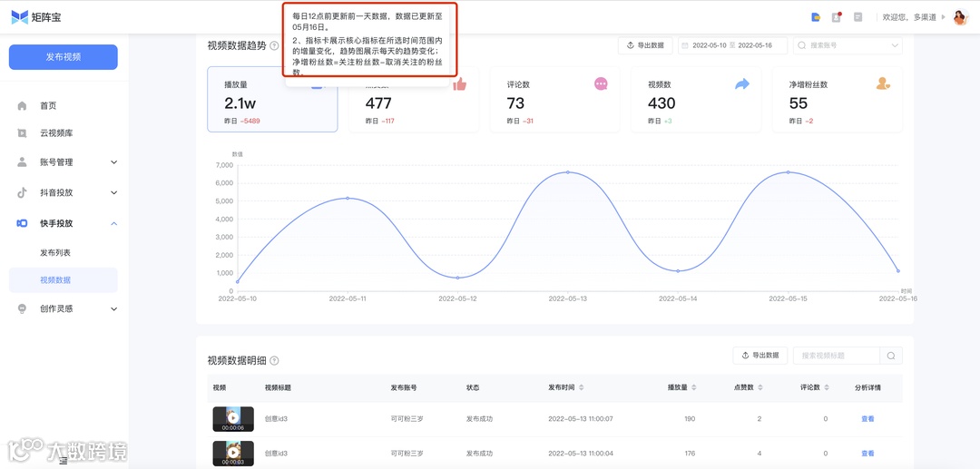Click the follower icon on 净增粉丝数 card

click(883, 83)
